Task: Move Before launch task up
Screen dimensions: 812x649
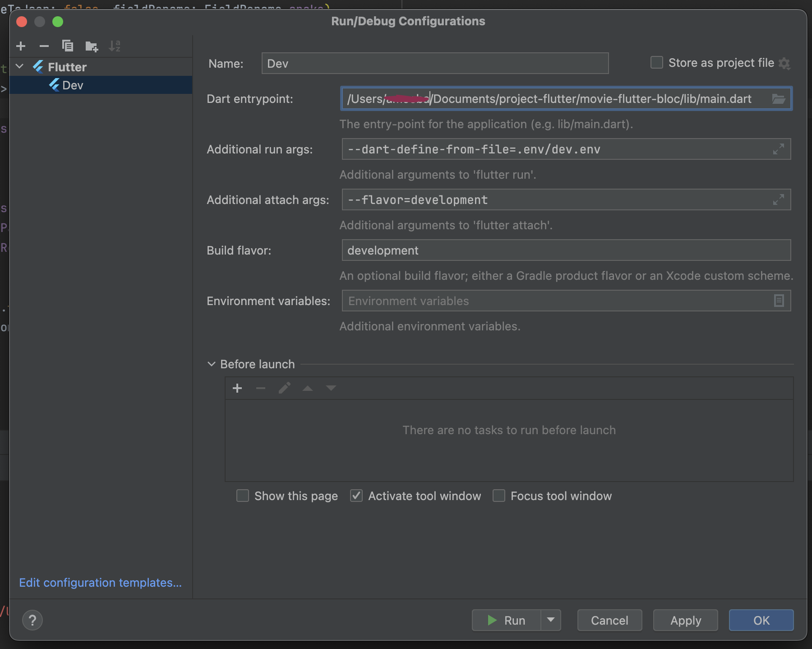Action: tap(308, 388)
